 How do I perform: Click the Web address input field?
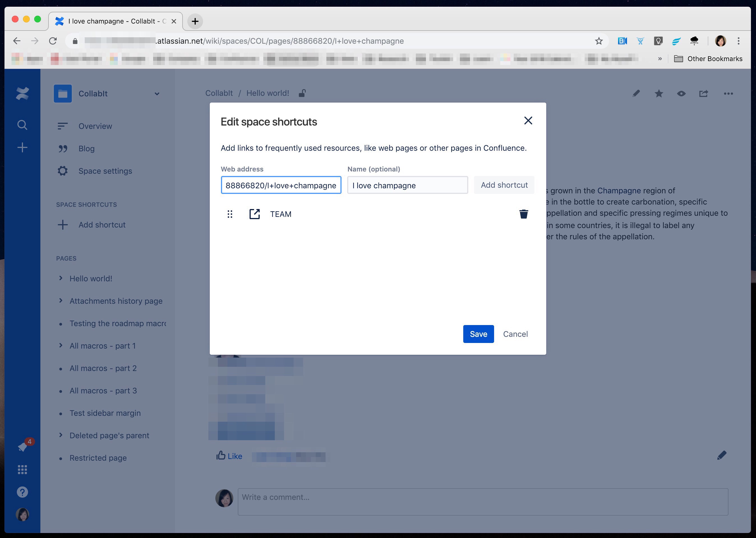click(x=281, y=185)
